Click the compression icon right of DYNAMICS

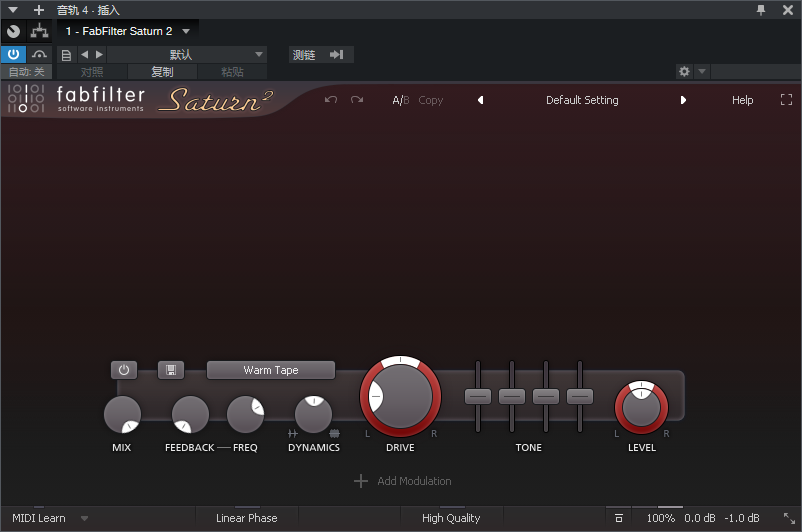[x=334, y=434]
